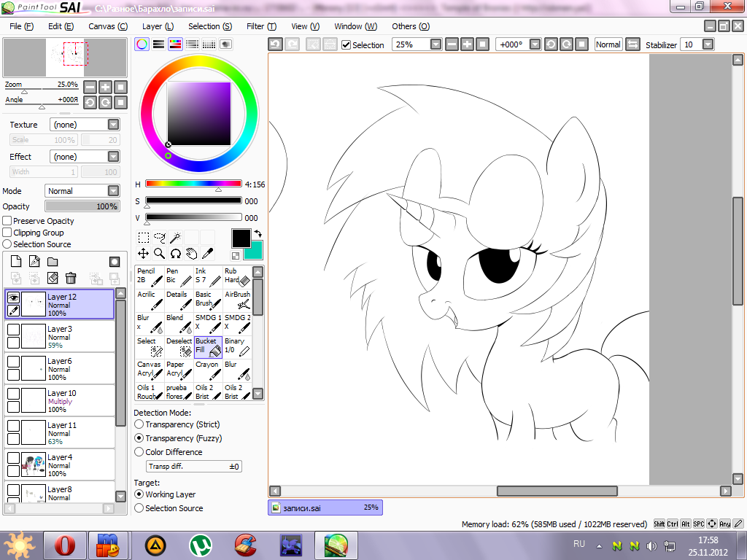
Task: Open Opera browser from the taskbar
Action: click(x=65, y=545)
